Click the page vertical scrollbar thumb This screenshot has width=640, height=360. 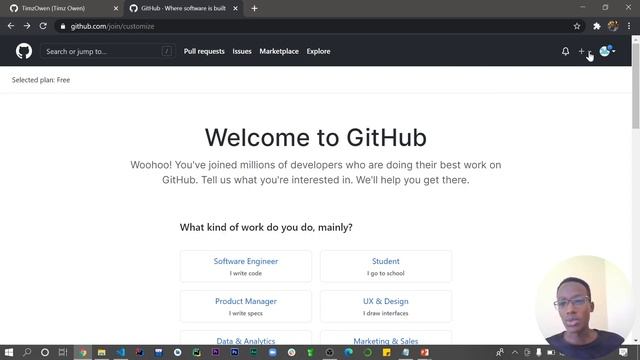(x=636, y=86)
